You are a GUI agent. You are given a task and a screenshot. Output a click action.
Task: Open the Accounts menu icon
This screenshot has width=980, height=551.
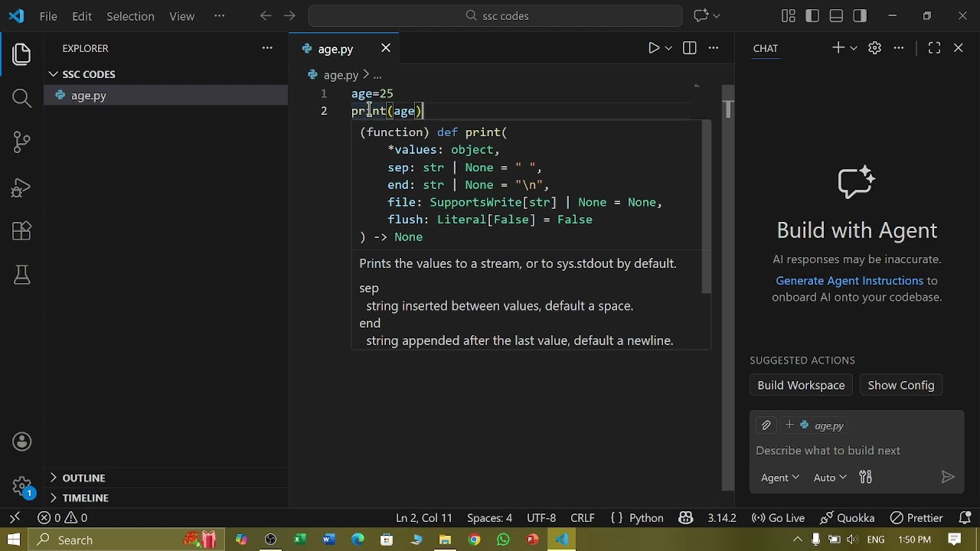pyautogui.click(x=21, y=442)
